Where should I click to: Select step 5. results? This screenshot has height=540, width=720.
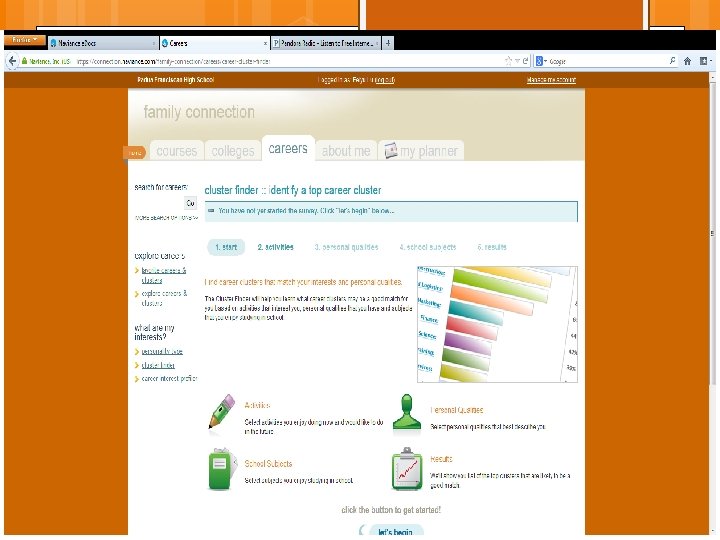pos(492,247)
